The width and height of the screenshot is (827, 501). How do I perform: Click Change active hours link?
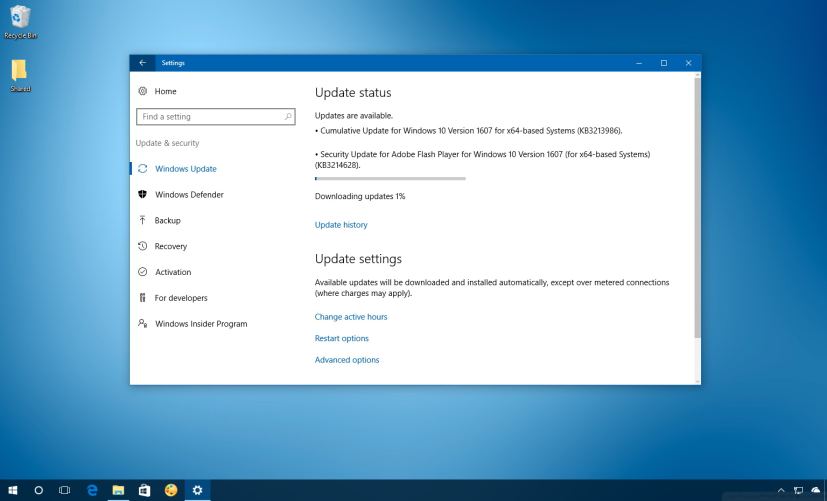tap(351, 316)
